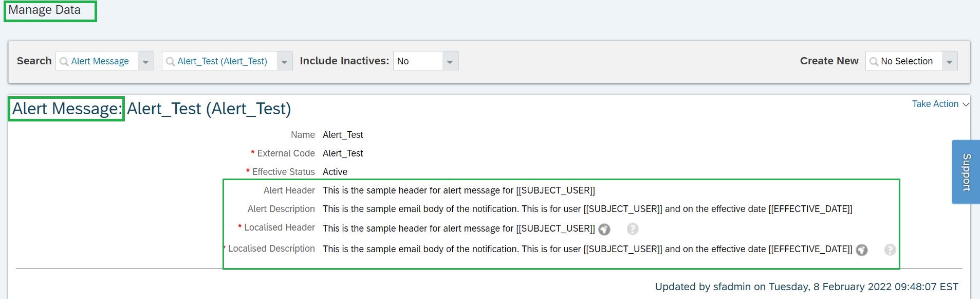Expand the Alert_Test record dropdown arrow
This screenshot has height=299, width=980.
(284, 62)
